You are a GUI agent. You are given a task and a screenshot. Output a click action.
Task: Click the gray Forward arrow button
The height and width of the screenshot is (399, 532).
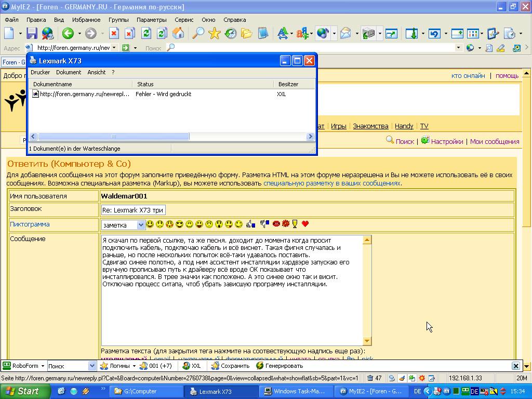[90, 33]
